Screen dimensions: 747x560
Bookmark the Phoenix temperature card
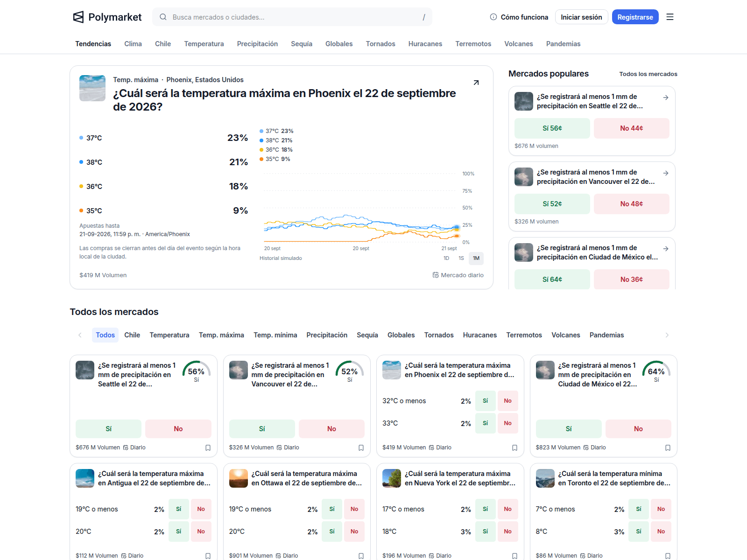pyautogui.click(x=515, y=448)
